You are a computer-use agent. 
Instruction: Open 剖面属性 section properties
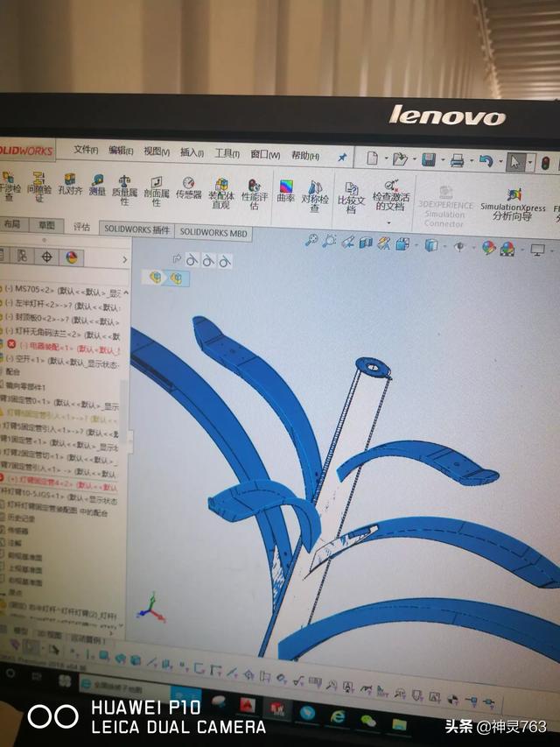[157, 192]
